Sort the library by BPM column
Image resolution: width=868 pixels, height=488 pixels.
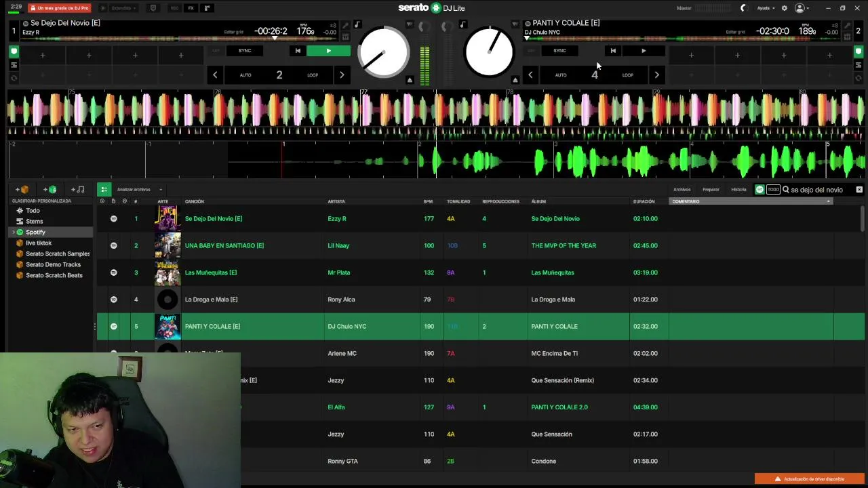pyautogui.click(x=428, y=201)
